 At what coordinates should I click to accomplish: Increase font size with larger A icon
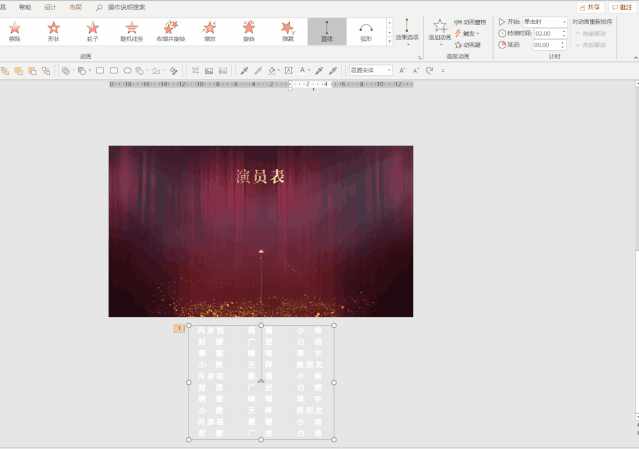402,71
